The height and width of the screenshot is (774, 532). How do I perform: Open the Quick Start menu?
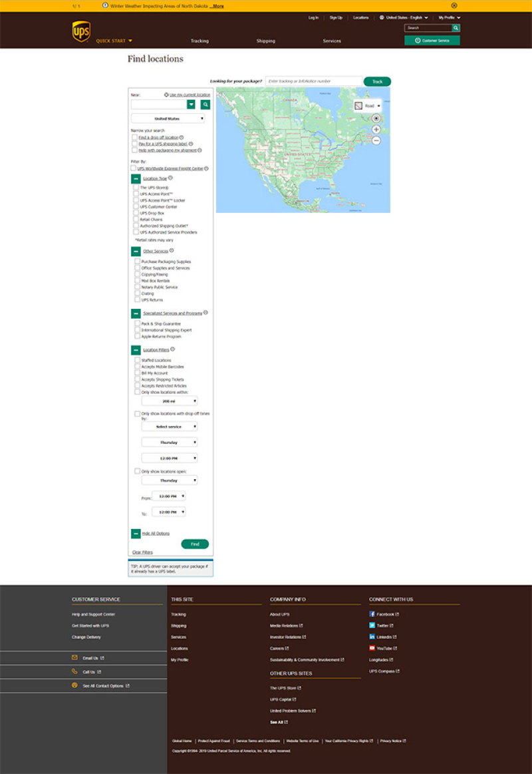tap(114, 41)
